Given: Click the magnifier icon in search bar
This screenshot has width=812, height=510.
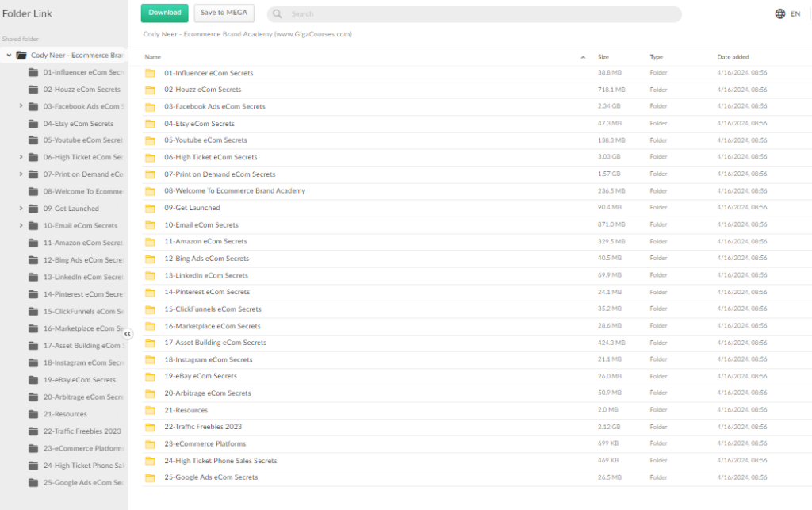Looking at the screenshot, I should pos(278,14).
